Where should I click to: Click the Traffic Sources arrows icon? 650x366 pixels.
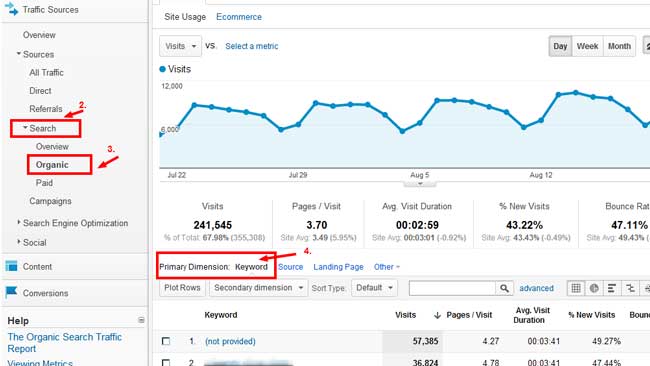click(x=11, y=9)
